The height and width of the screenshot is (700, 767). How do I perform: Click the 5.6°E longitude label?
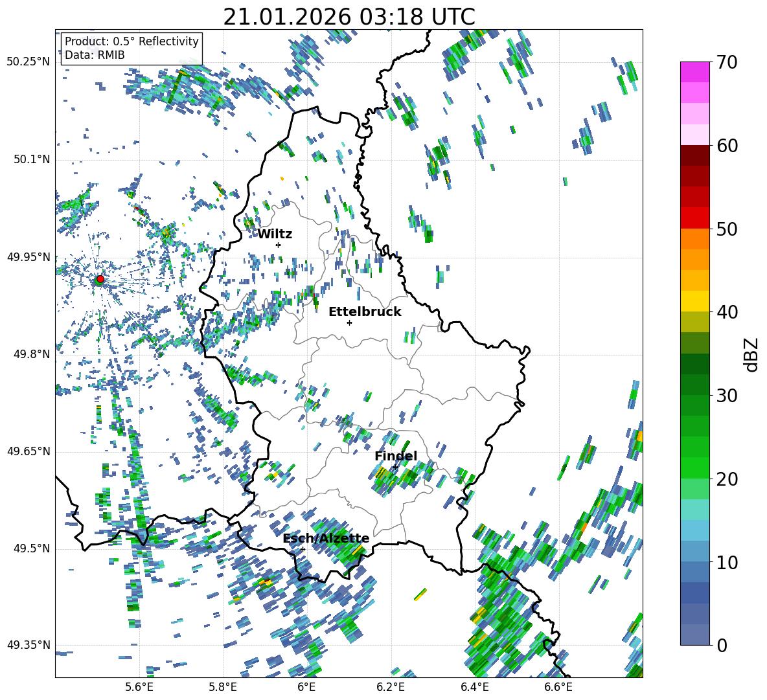[139, 687]
